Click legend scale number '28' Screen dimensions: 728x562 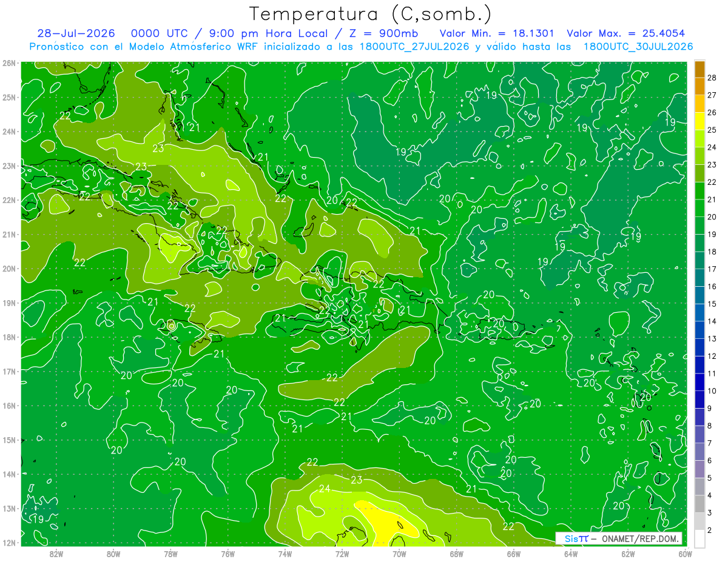coord(712,78)
